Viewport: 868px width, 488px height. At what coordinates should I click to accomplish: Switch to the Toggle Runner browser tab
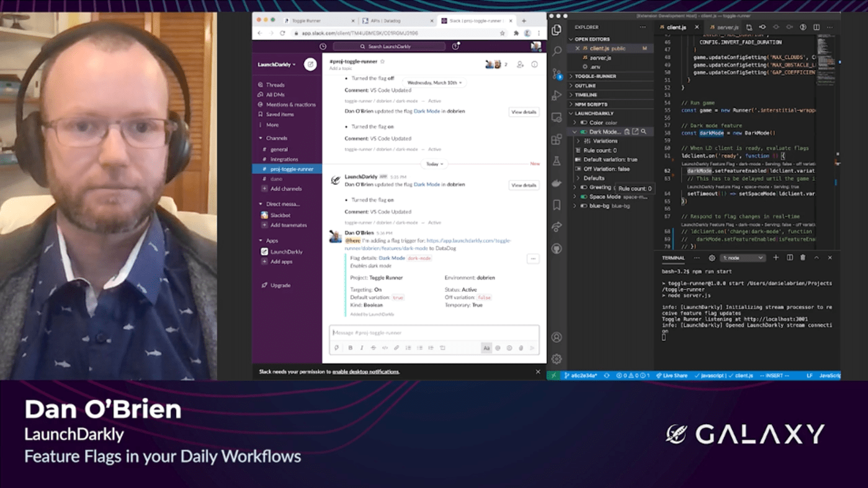point(306,20)
